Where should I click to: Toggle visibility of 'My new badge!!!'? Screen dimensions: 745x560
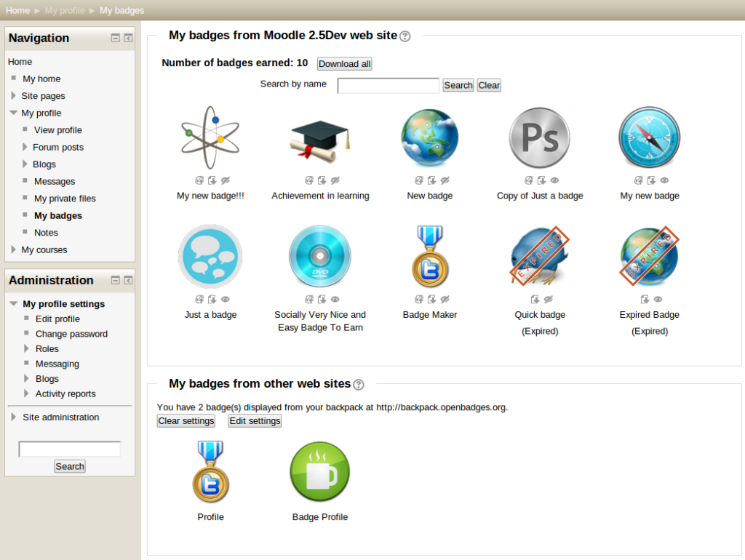tap(226, 180)
